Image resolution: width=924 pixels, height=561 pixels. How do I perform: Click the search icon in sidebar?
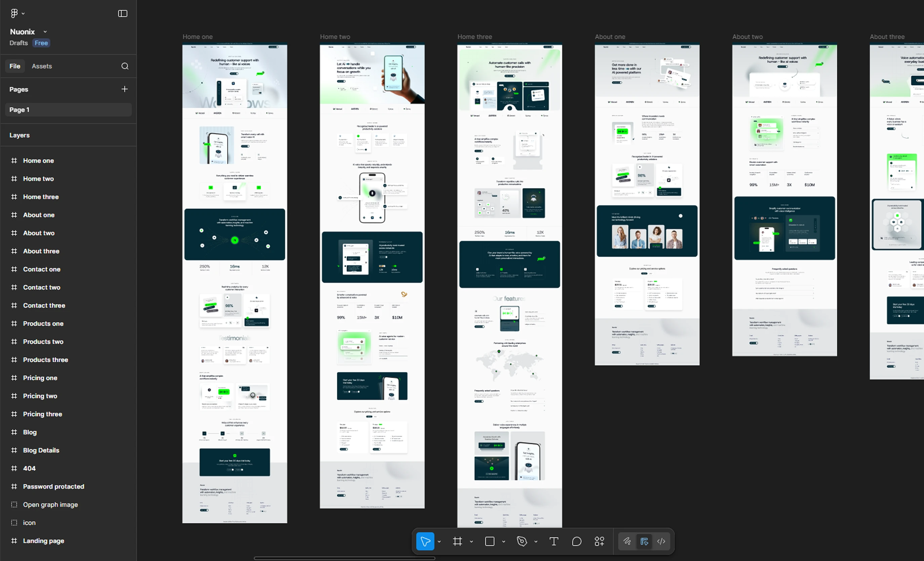125,66
